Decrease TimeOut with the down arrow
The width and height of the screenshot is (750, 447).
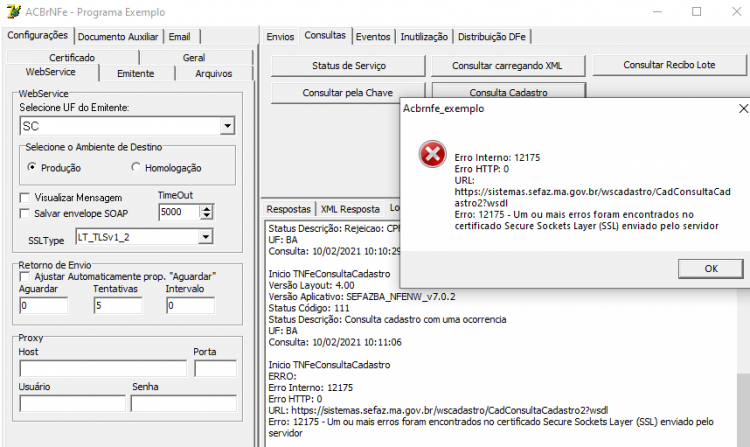[206, 216]
